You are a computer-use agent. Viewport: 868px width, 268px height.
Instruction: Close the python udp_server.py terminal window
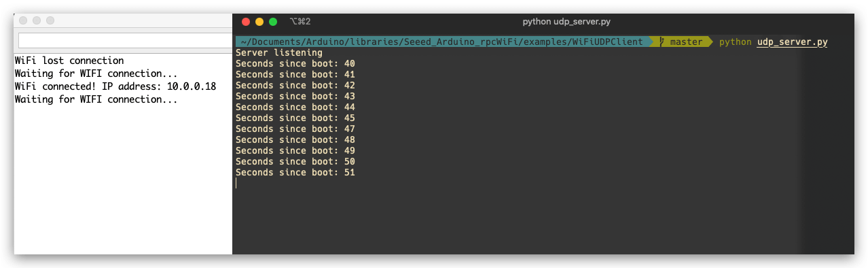tap(246, 22)
